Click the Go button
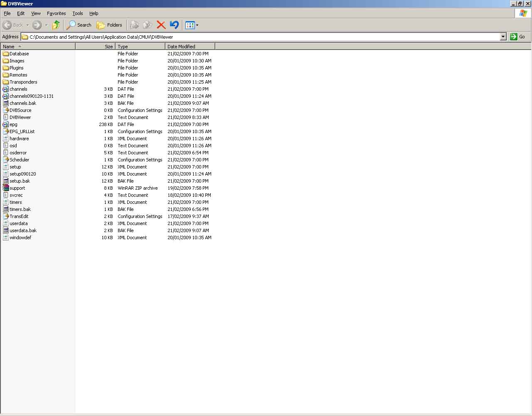Image resolution: width=532 pixels, height=416 pixels. 518,37
